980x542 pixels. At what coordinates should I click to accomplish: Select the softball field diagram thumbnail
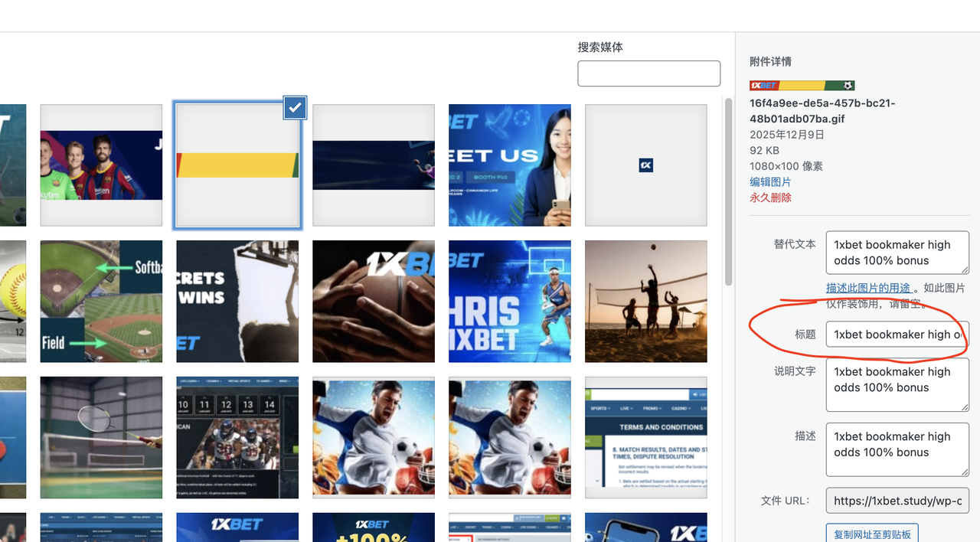pyautogui.click(x=101, y=302)
